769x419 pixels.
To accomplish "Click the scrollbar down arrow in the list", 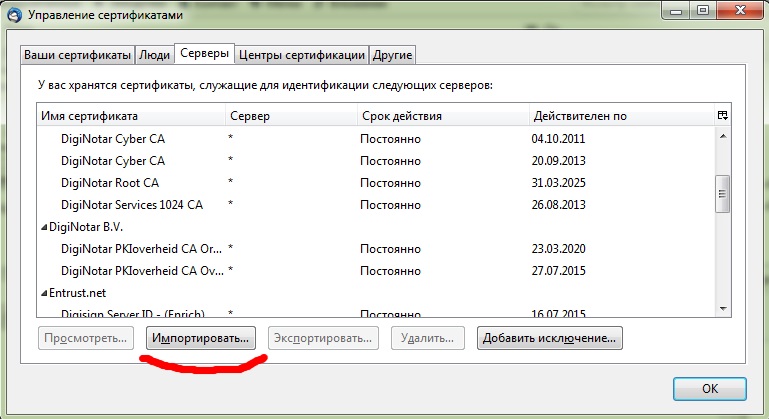I will coord(723,309).
